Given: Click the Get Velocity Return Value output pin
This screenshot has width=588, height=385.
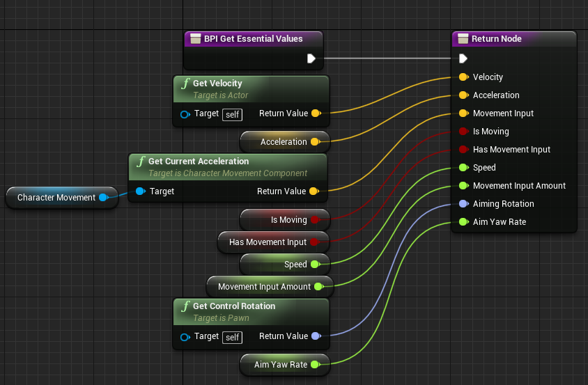Looking at the screenshot, I should pos(315,113).
